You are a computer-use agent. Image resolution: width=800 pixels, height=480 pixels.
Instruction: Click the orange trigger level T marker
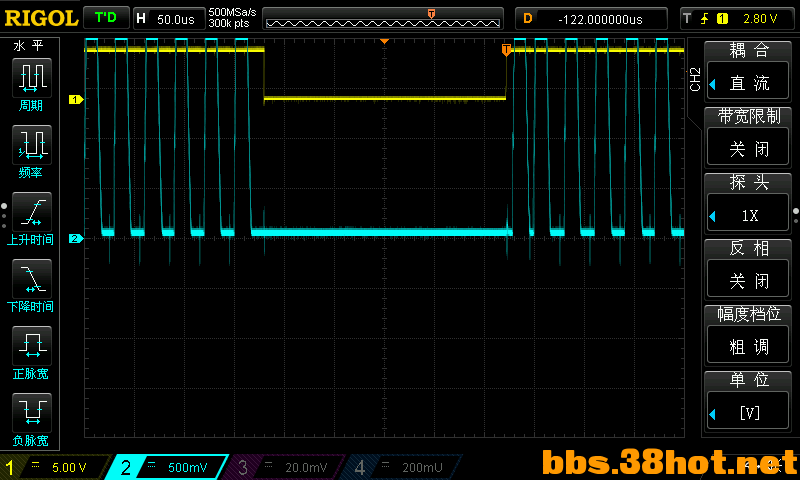(506, 49)
